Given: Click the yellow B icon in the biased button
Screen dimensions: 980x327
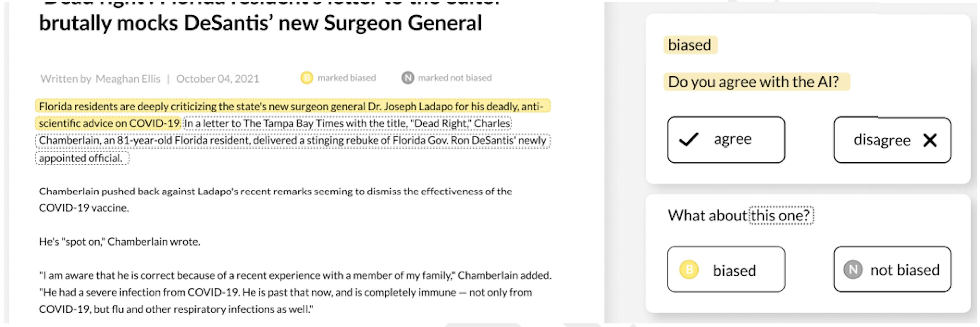Looking at the screenshot, I should [689, 270].
